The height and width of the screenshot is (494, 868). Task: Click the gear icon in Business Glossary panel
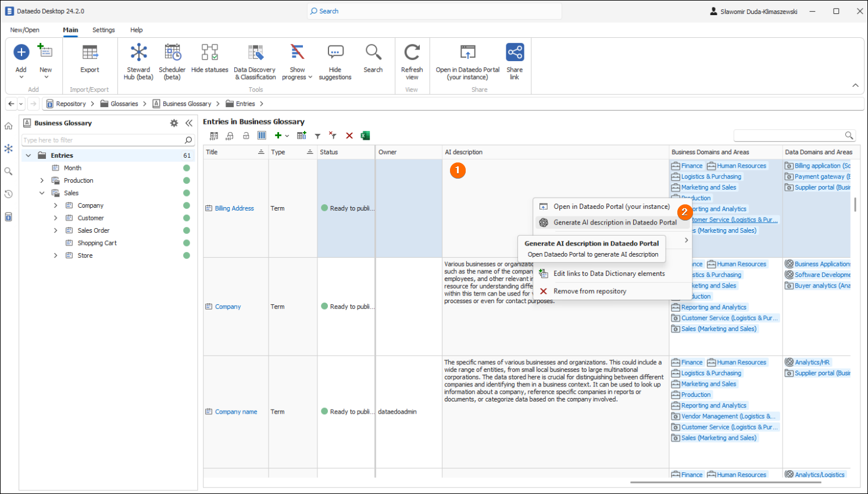(174, 123)
